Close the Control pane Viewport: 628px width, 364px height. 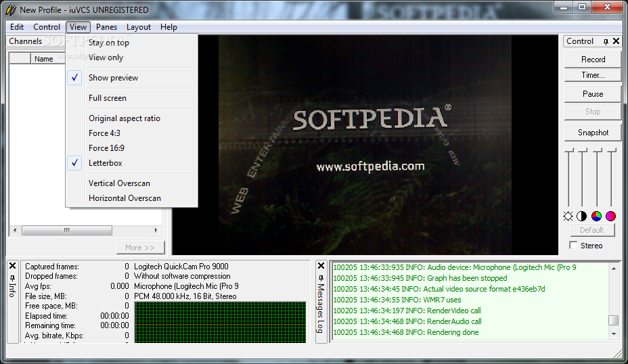[x=616, y=41]
